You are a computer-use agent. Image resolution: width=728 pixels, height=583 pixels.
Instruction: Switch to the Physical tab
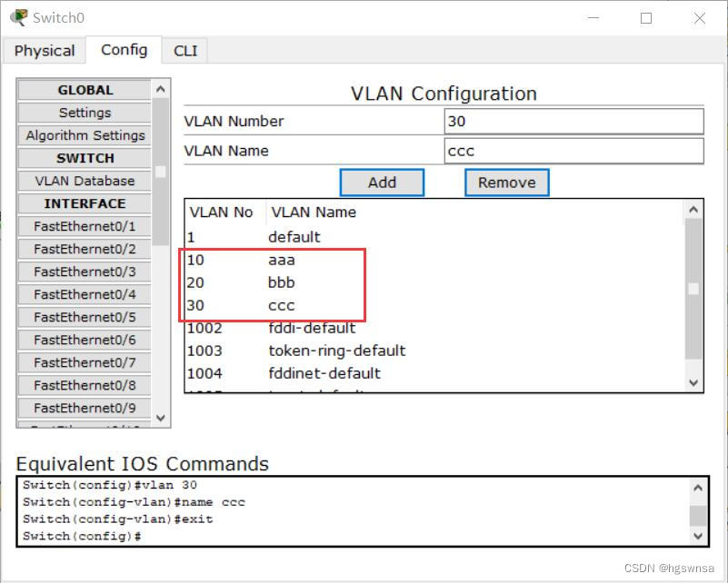[x=45, y=50]
